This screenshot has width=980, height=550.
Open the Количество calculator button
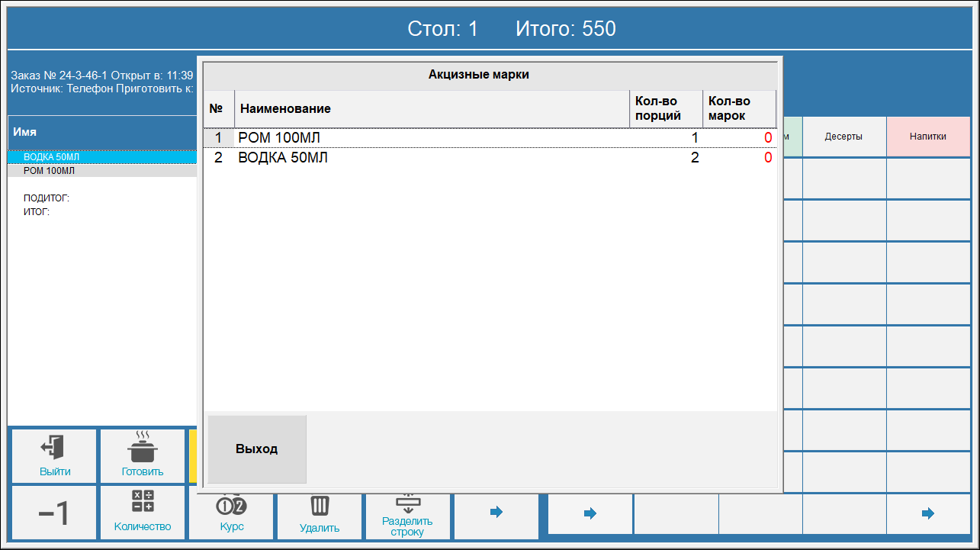coord(143,513)
